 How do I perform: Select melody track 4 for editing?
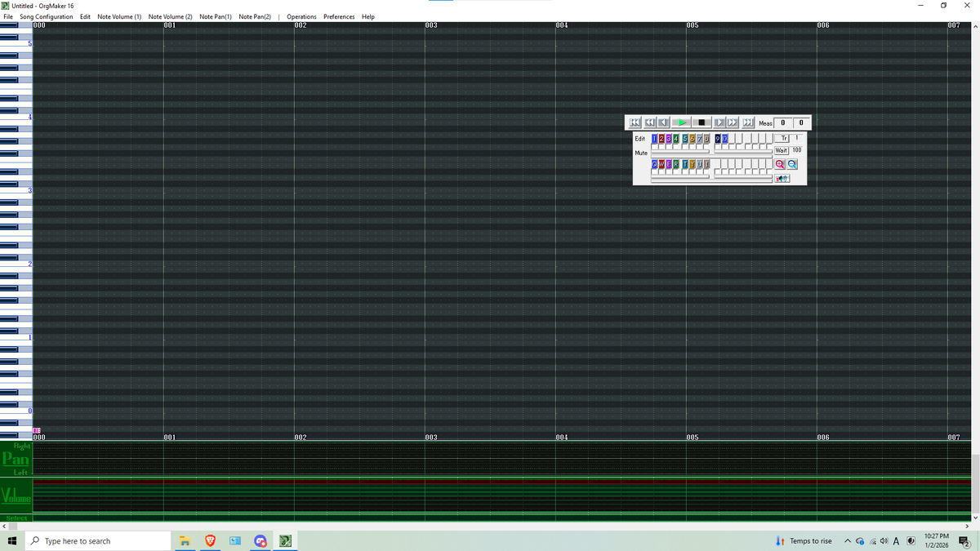tap(677, 138)
